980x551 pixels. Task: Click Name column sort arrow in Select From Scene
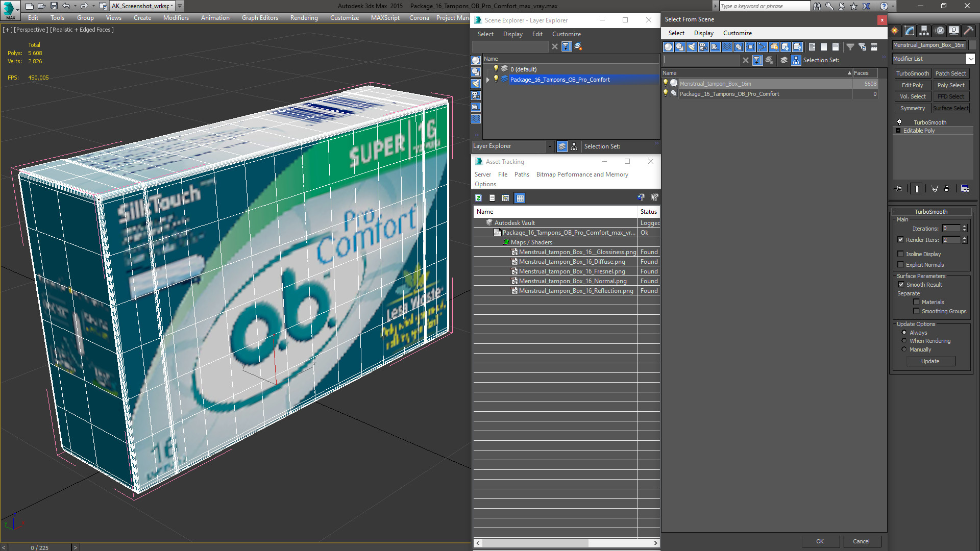pos(849,73)
